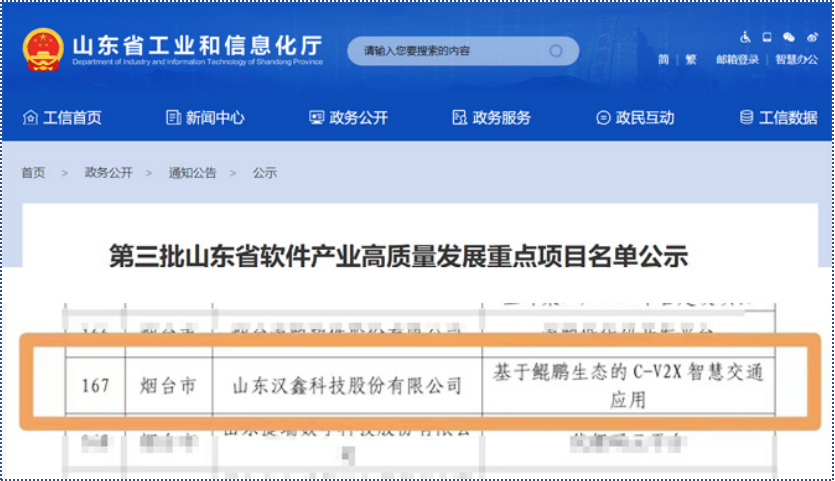This screenshot has height=481, width=835.
Task: Switch to simplified Chinese 简
Action: 663,60
